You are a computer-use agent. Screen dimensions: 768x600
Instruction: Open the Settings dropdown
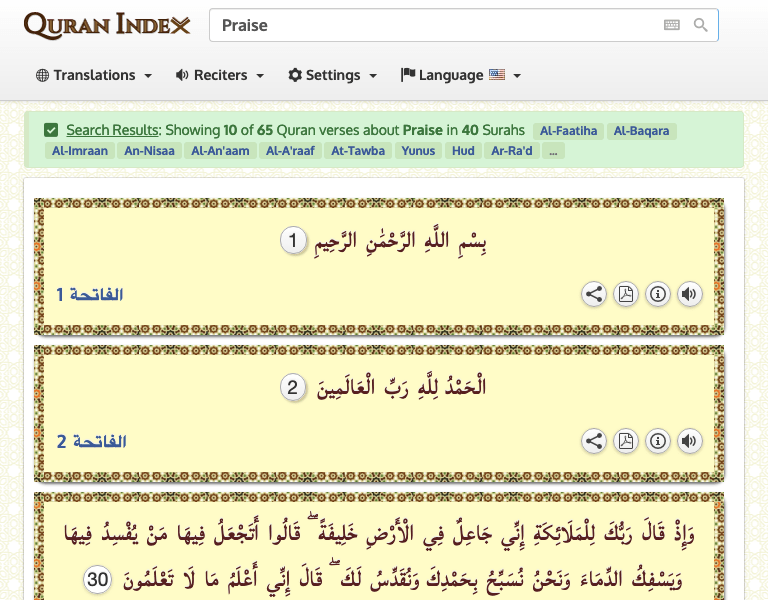[x=333, y=75]
